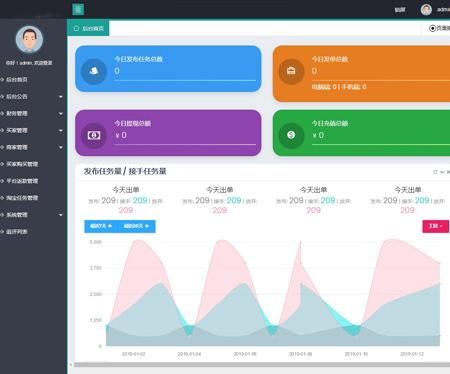Screen dimensions: 450x374
Task: Open the pink tools dropdown button
Action: 436,226
